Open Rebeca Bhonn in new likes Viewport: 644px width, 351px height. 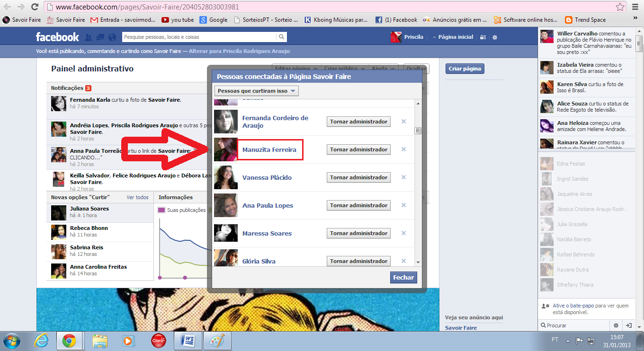[x=89, y=228]
